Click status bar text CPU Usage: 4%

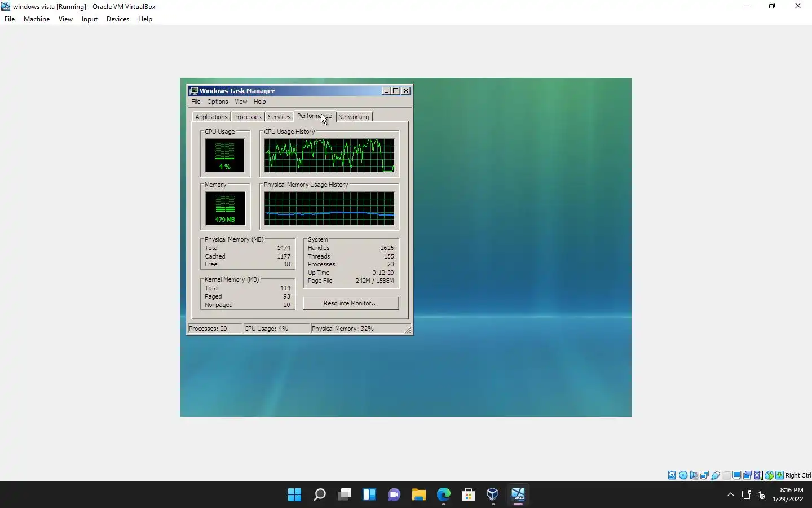click(266, 329)
